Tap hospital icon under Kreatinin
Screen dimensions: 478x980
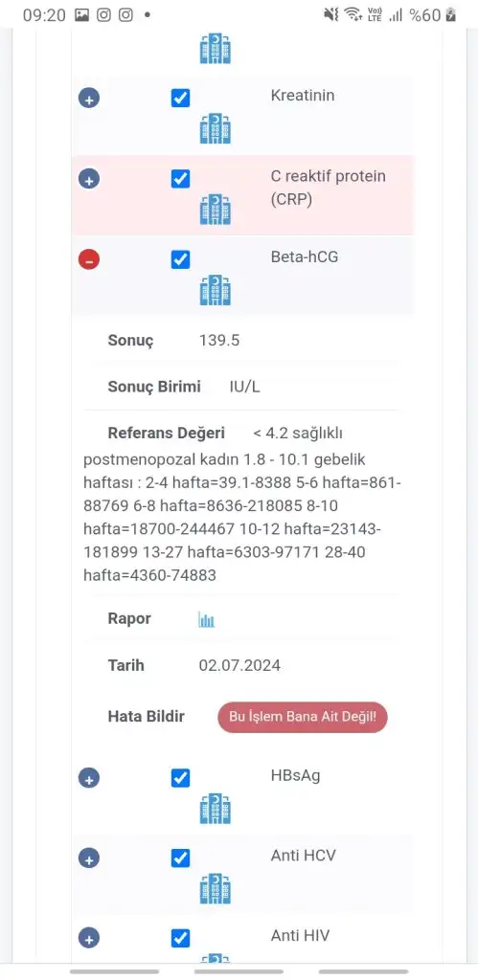click(216, 128)
